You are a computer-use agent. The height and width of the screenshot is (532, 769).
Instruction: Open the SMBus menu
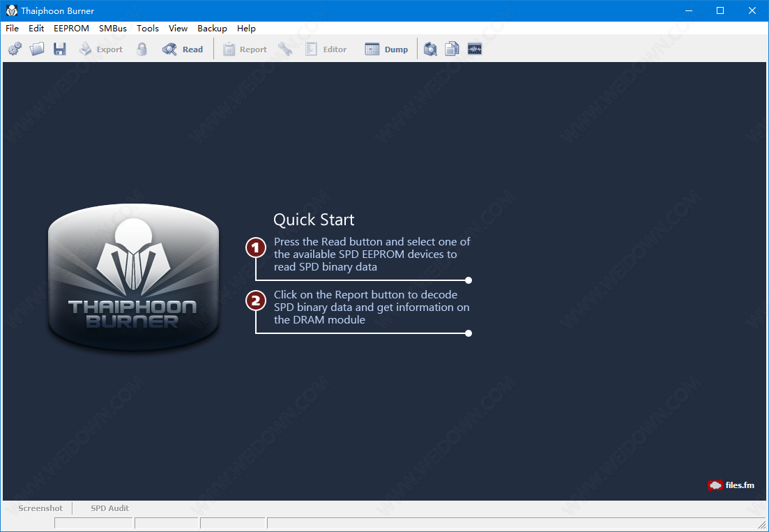(113, 29)
